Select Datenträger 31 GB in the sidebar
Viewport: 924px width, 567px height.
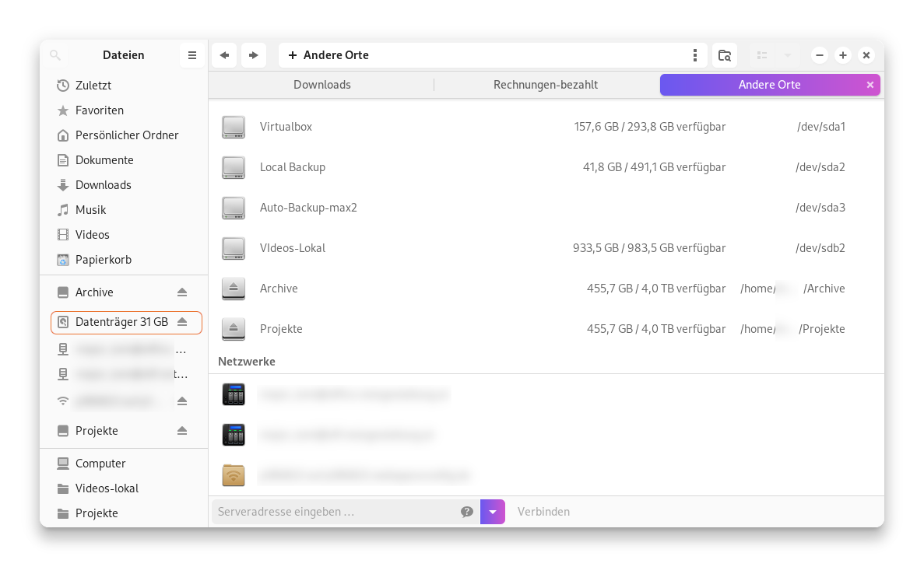point(126,323)
